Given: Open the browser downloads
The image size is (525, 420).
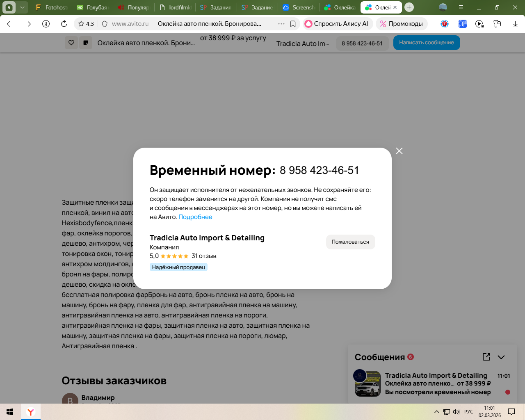Looking at the screenshot, I should tap(515, 24).
